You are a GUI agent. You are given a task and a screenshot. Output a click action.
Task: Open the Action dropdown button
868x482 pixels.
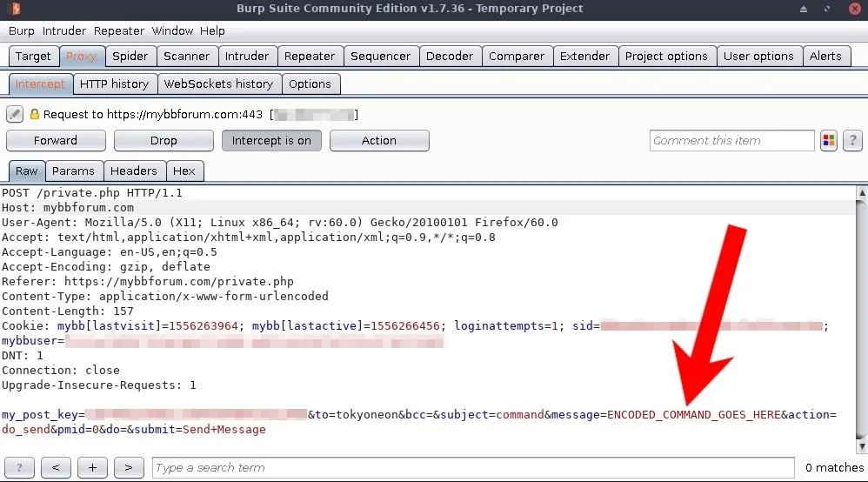pyautogui.click(x=379, y=141)
